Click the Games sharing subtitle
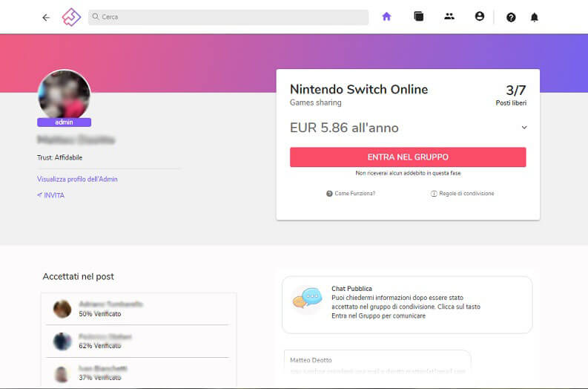This screenshot has height=389, width=588. click(316, 102)
